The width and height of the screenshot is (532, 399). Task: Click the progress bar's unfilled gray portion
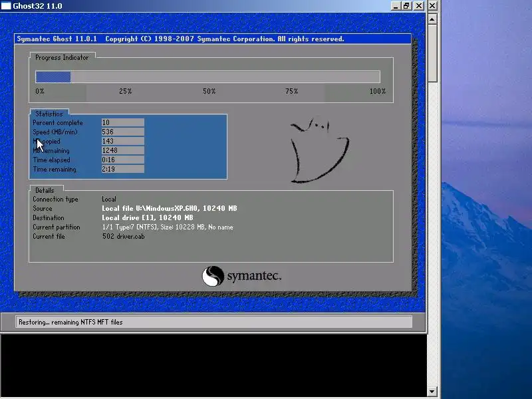pyautogui.click(x=225, y=77)
